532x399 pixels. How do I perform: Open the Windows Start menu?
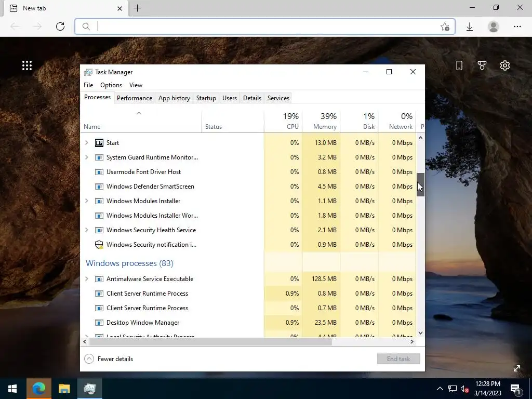point(12,389)
